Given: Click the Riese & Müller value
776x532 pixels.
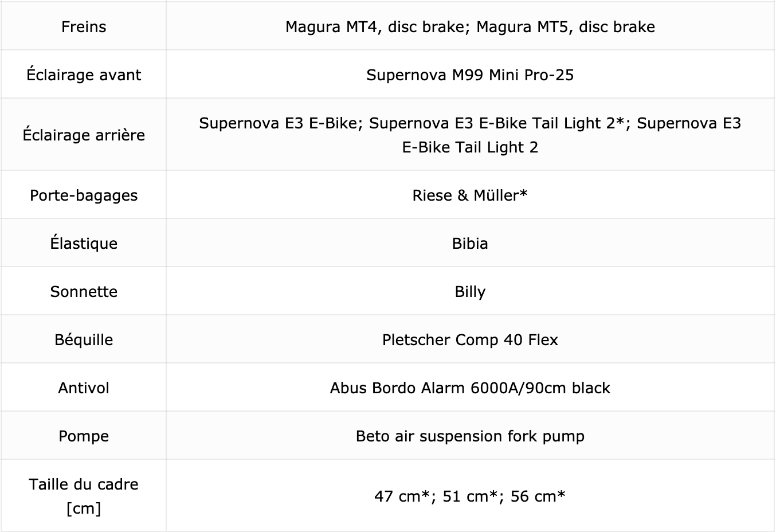Looking at the screenshot, I should click(470, 195).
